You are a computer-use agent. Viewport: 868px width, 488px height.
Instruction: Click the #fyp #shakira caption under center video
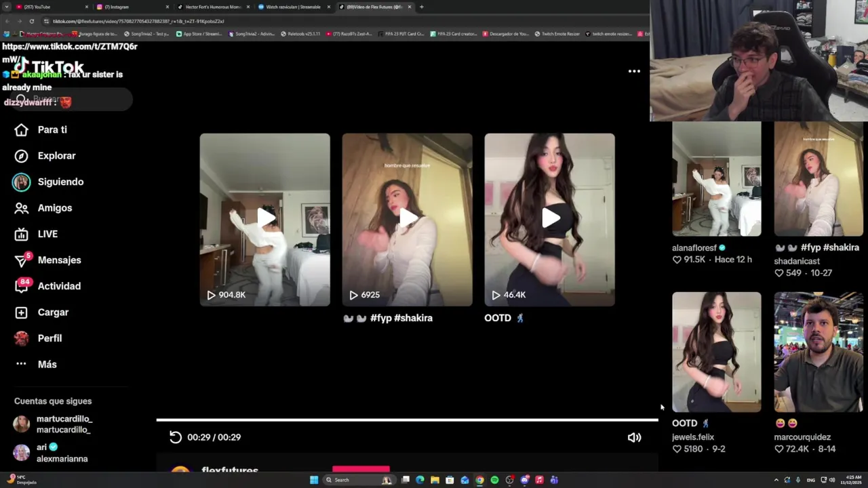(388, 318)
